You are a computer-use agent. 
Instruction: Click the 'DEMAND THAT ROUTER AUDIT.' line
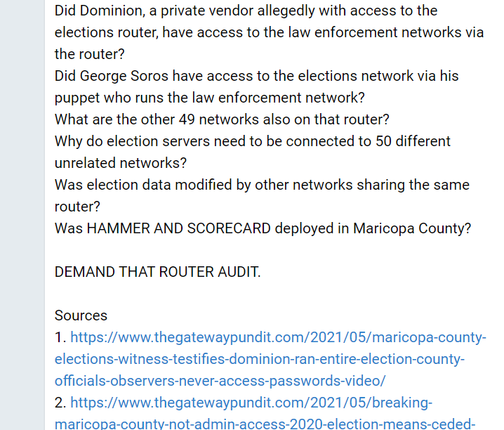click(x=157, y=272)
